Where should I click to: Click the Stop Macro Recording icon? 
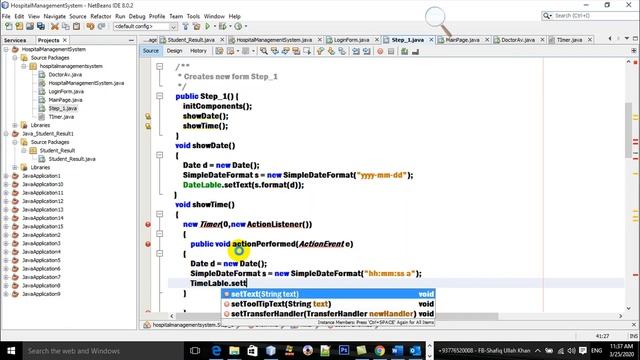(x=391, y=51)
